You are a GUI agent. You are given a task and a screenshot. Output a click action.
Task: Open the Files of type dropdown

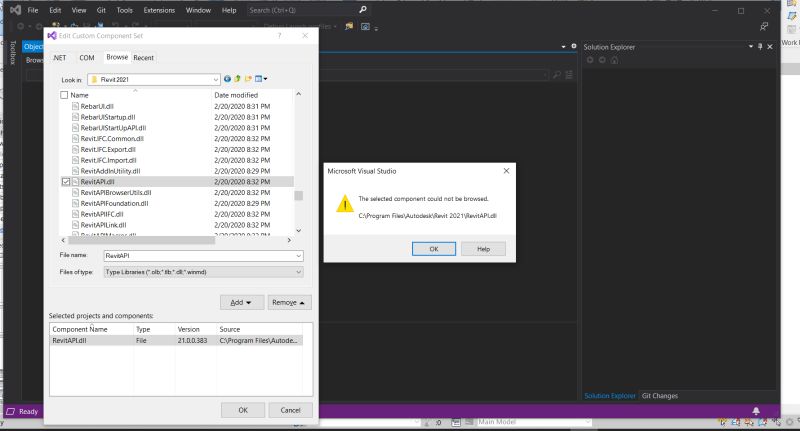tap(298, 272)
